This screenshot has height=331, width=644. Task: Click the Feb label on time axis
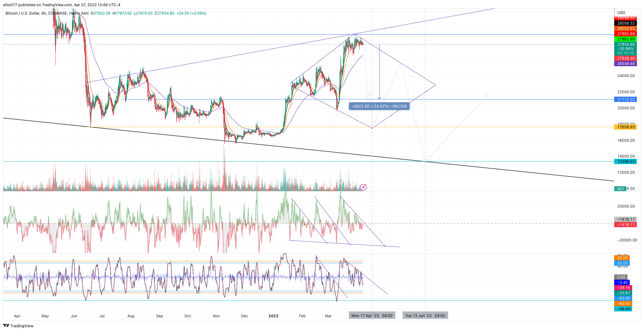302,316
